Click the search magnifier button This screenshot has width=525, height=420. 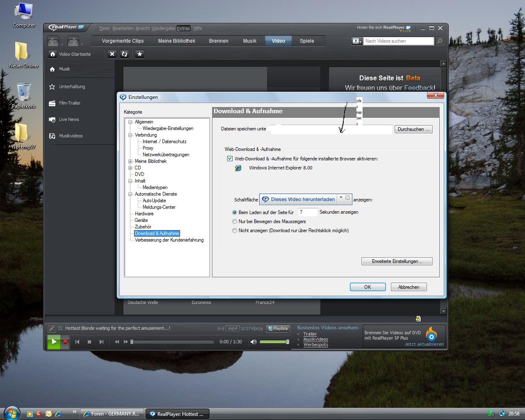[439, 41]
